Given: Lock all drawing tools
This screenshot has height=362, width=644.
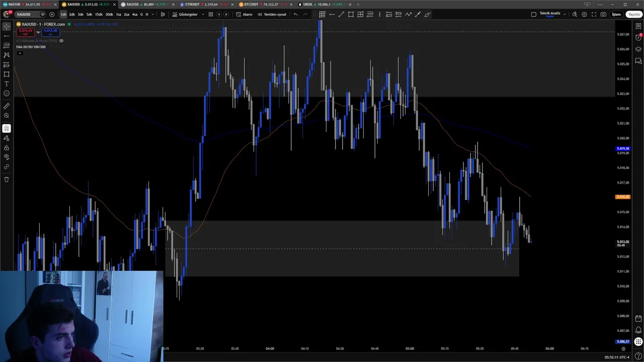Looking at the screenshot, I should click(x=7, y=148).
